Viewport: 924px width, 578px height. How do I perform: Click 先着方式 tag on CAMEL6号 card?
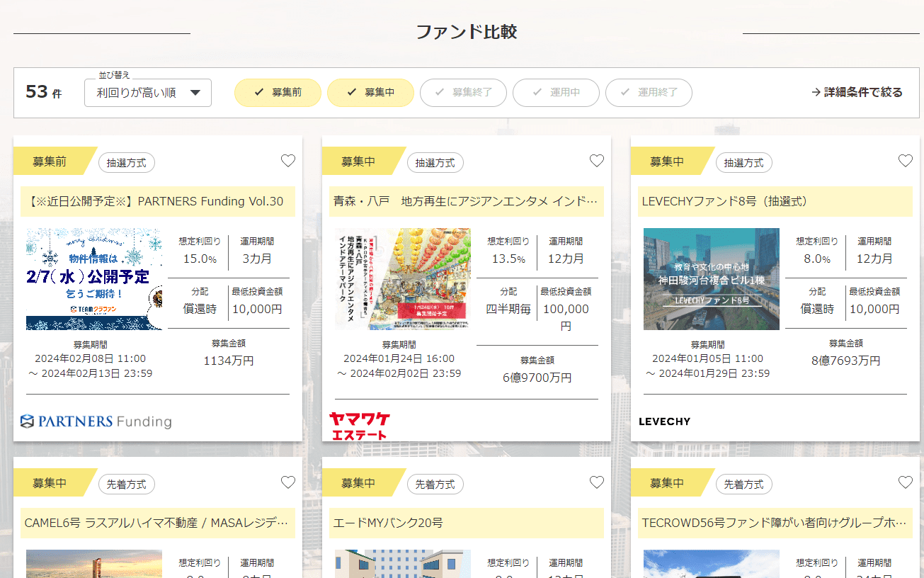click(127, 484)
